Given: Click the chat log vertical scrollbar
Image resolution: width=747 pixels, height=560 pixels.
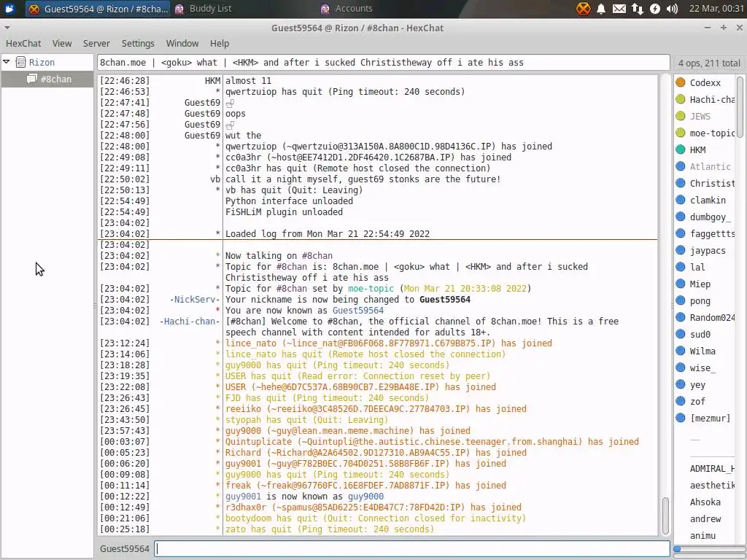Looking at the screenshot, I should pyautogui.click(x=665, y=515).
